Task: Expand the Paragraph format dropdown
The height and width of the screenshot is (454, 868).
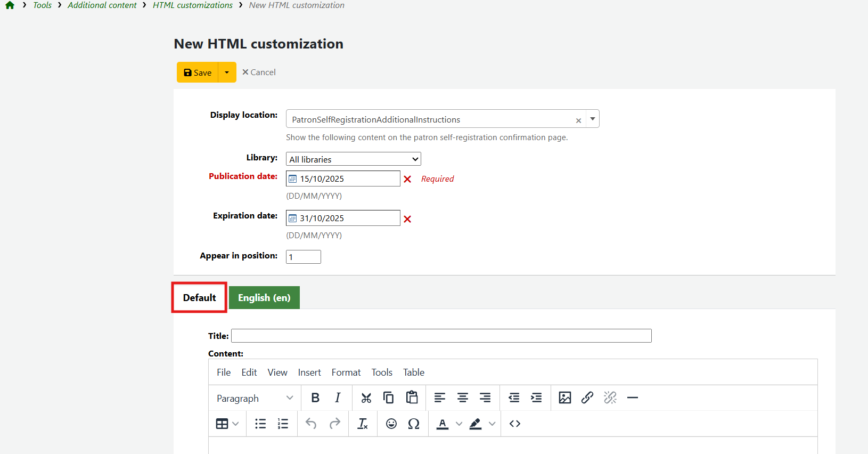Action: pyautogui.click(x=255, y=398)
